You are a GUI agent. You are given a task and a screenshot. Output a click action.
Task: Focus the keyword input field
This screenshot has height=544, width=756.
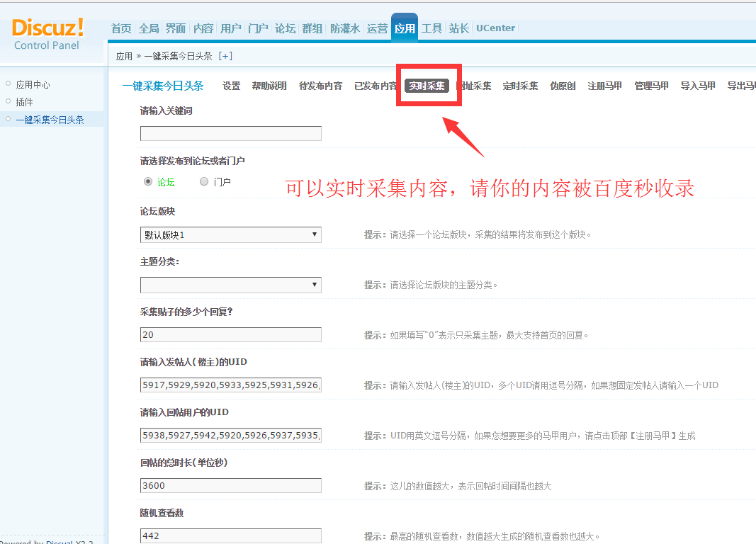point(231,133)
